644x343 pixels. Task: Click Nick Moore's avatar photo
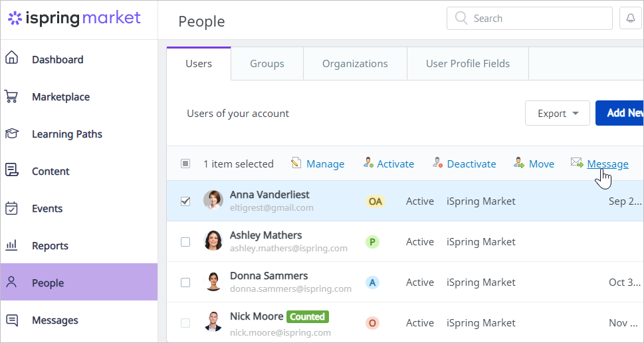click(213, 322)
